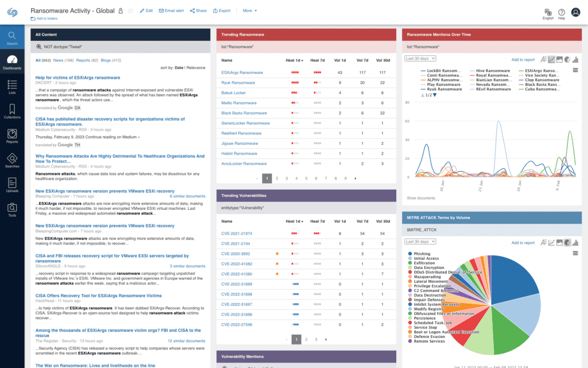This screenshot has height=368, width=588.
Task: Toggle Phishing slice in MITRE legend
Action: (x=419, y=254)
